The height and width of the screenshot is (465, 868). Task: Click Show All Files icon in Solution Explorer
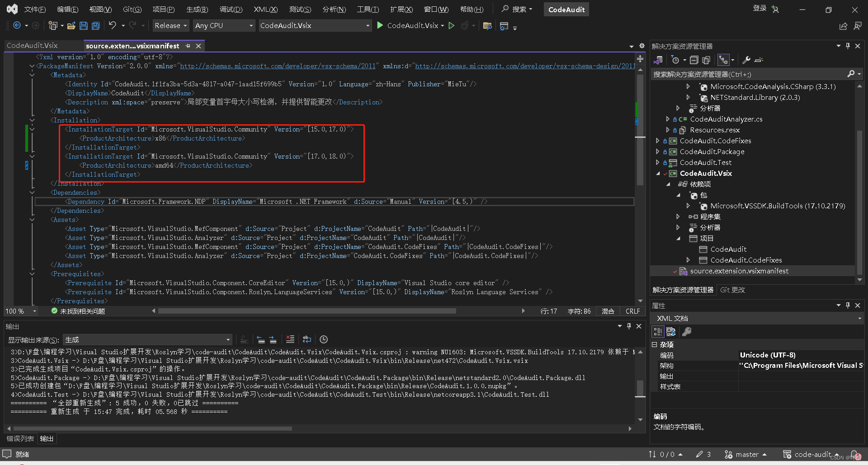pyautogui.click(x=706, y=60)
